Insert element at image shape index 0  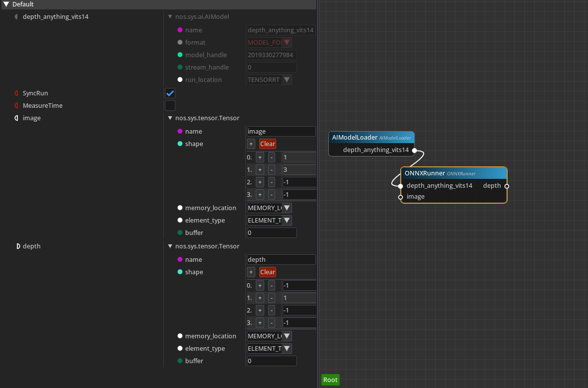(x=260, y=157)
